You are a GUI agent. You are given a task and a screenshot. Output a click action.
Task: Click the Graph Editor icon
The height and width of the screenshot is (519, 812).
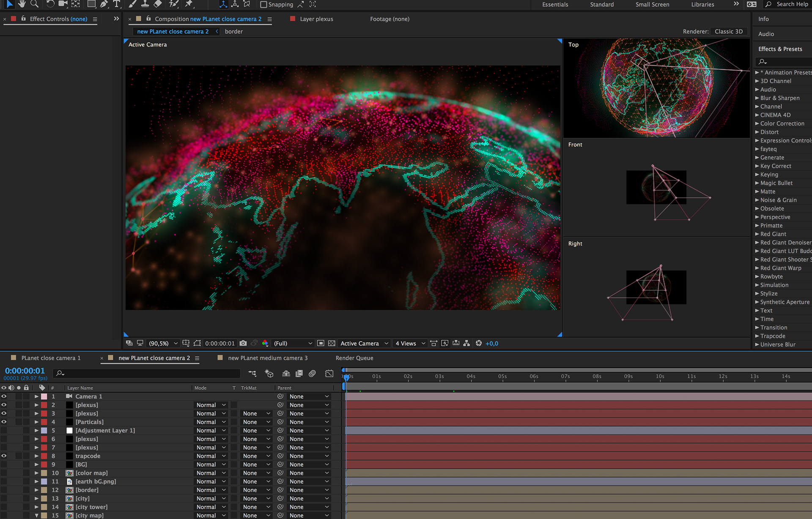coord(329,373)
